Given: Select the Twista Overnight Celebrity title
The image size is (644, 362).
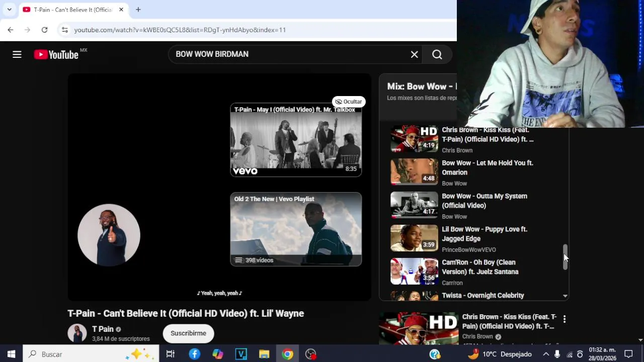Looking at the screenshot, I should point(482,296).
